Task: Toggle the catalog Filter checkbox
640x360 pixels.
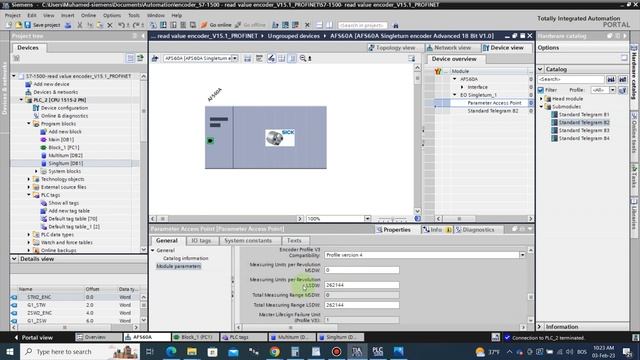Action: pyautogui.click(x=541, y=90)
